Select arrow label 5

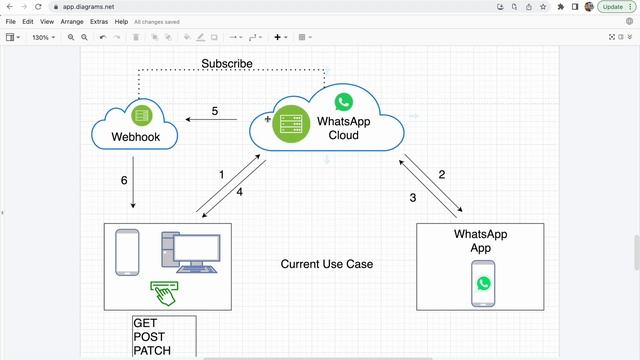coord(215,111)
